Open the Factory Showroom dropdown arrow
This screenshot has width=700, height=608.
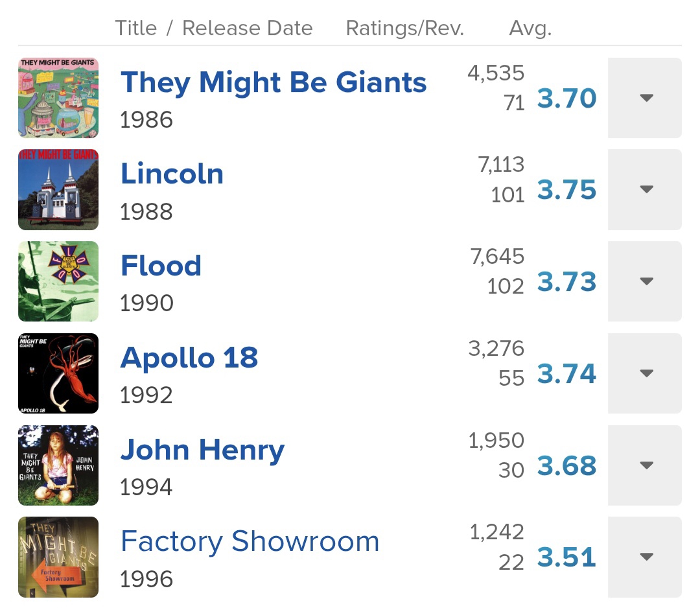[x=645, y=557]
